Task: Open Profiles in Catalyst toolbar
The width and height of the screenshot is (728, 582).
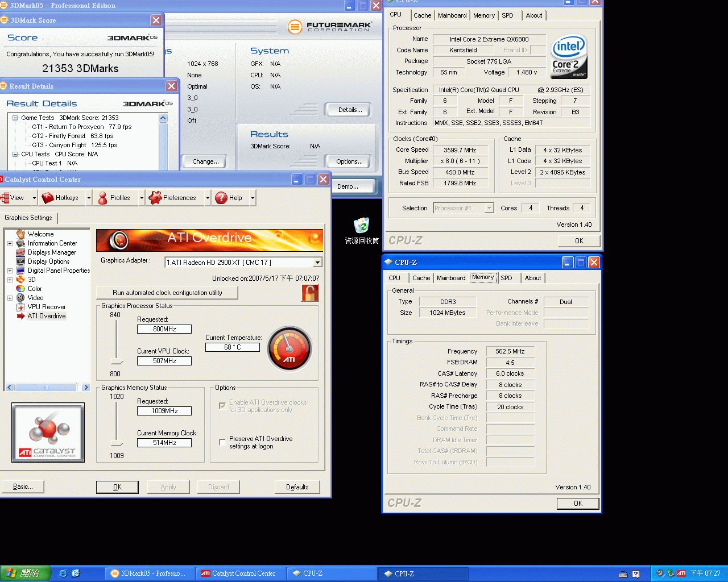Action: (x=114, y=198)
